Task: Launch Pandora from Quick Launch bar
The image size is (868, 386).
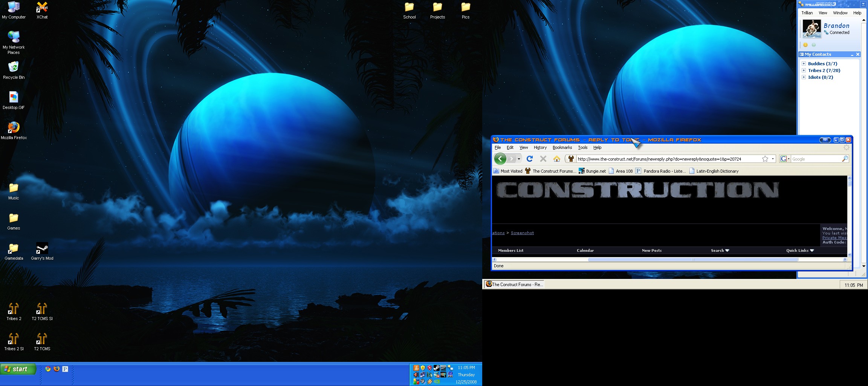Action: [x=65, y=369]
